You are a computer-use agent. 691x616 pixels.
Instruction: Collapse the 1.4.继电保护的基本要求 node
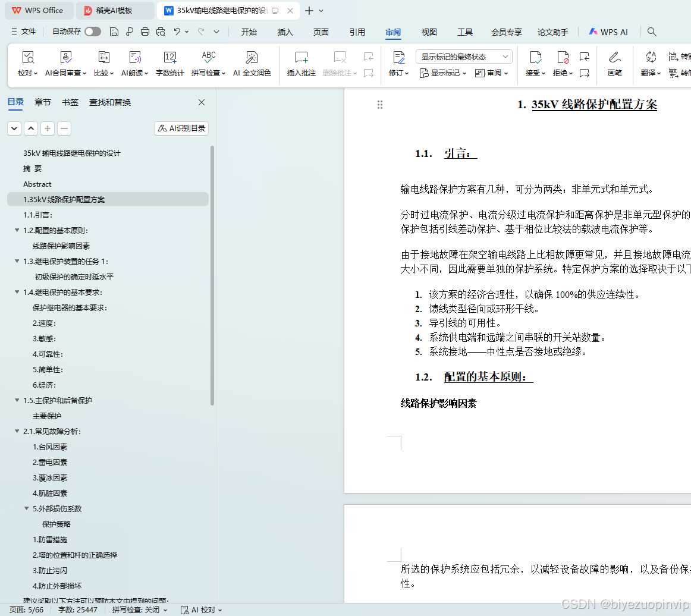tap(17, 292)
